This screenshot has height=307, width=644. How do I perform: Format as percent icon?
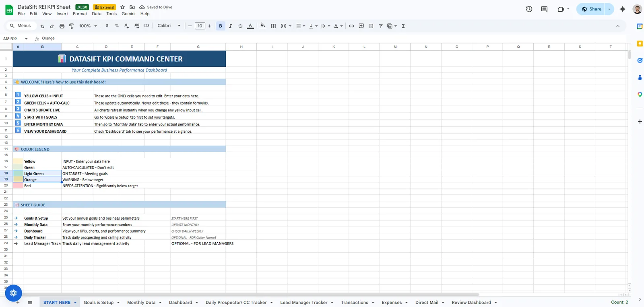tap(117, 26)
